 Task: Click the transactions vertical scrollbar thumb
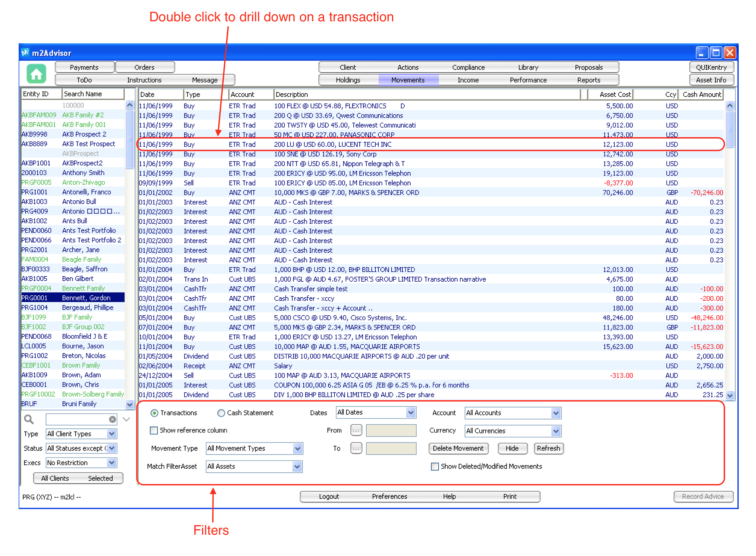729,130
